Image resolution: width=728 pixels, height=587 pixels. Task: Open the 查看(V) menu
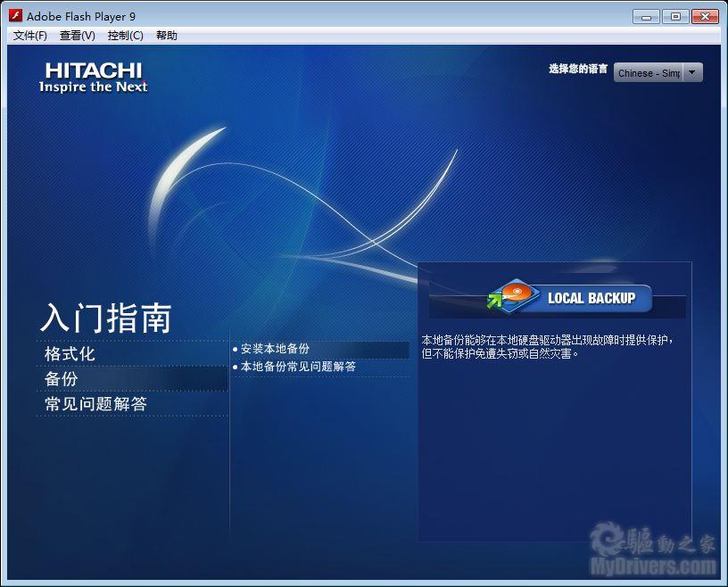(x=78, y=36)
